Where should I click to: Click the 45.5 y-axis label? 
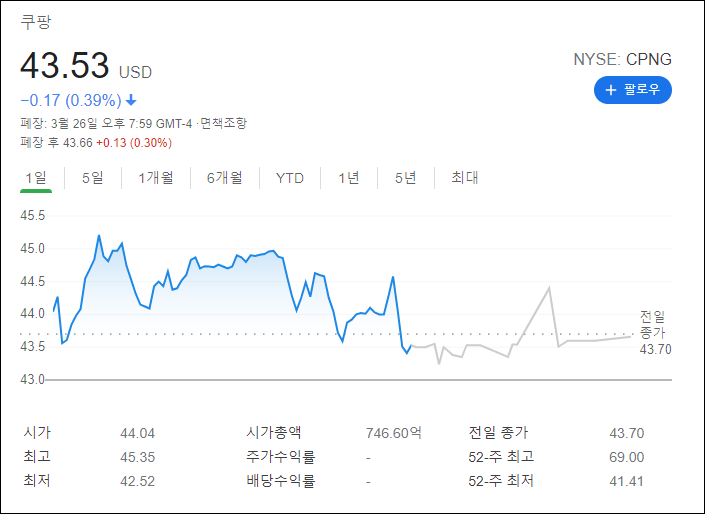pos(33,216)
